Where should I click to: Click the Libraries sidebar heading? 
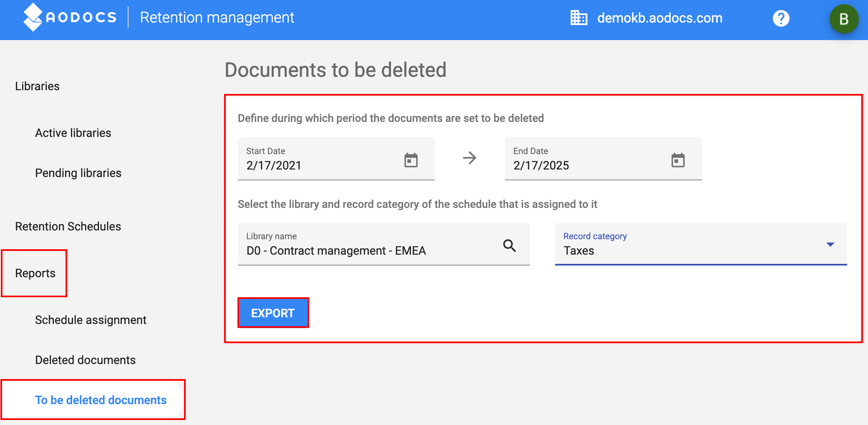[x=37, y=86]
